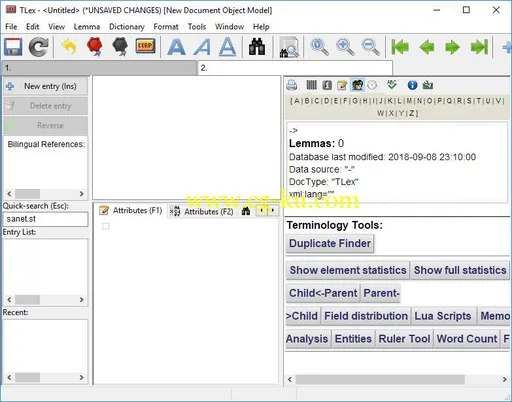This screenshot has width=512, height=402.
Task: Click the blue information icon
Action: coord(412,85)
